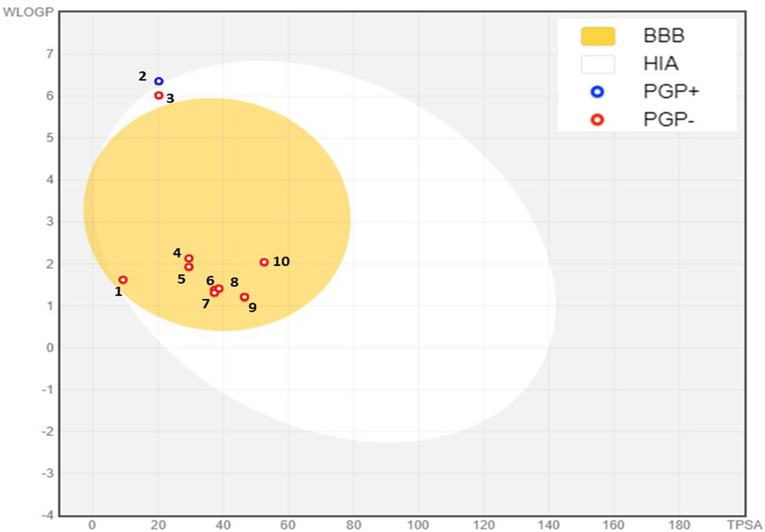The width and height of the screenshot is (765, 532).
Task: Click the 100 tick label on x-axis
Action: 418,525
